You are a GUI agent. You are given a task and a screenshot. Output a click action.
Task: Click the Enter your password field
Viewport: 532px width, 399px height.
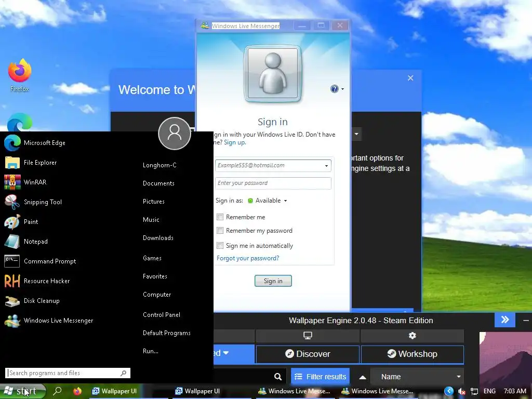pyautogui.click(x=273, y=183)
